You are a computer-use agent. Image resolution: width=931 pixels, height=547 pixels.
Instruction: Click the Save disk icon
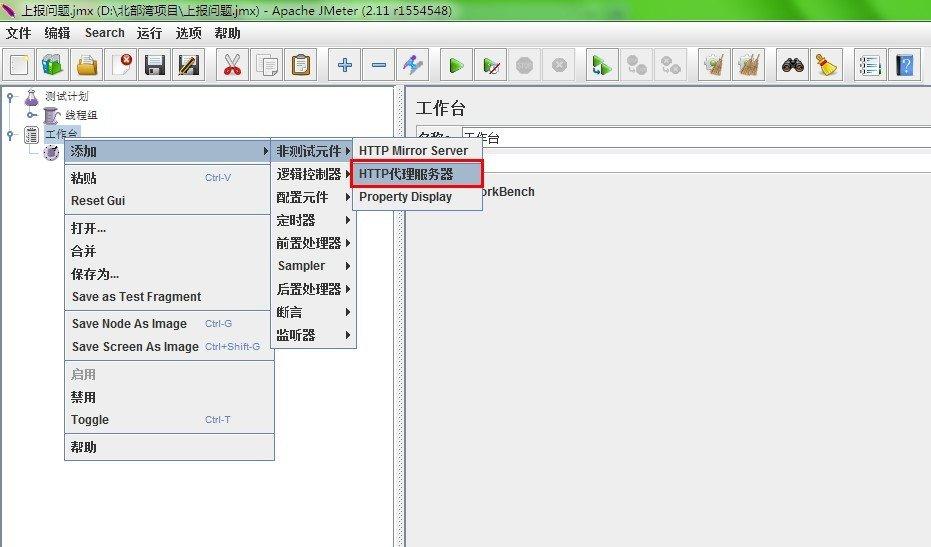pos(155,66)
